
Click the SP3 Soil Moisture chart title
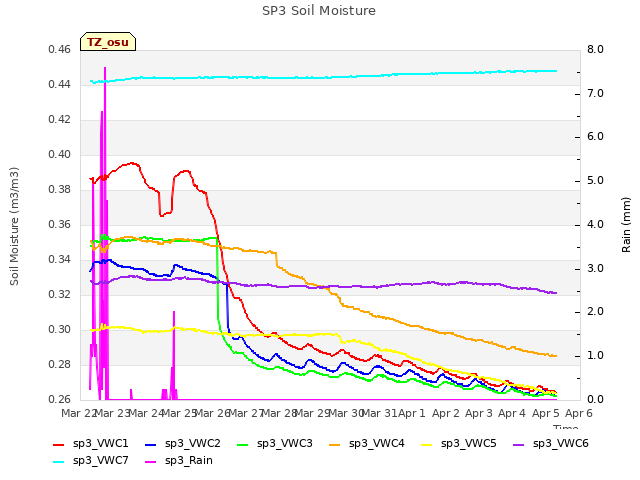pos(319,11)
